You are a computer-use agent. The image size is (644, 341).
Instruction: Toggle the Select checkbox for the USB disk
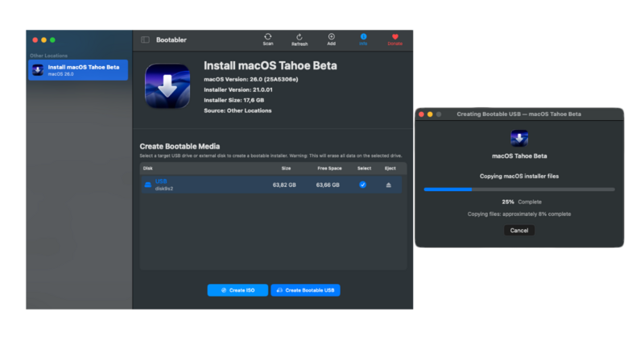click(x=363, y=185)
